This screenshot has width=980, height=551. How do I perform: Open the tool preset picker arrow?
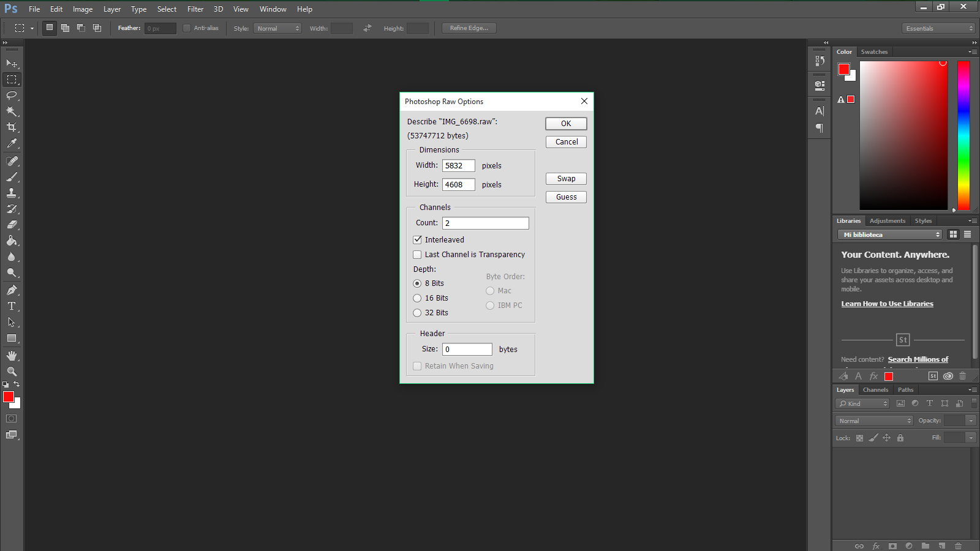pyautogui.click(x=32, y=28)
